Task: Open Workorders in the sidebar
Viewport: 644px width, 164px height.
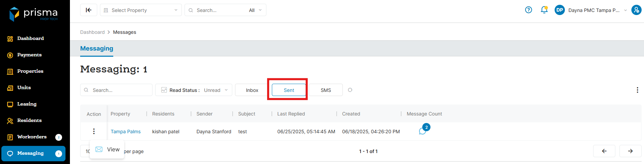Action: coord(32,137)
